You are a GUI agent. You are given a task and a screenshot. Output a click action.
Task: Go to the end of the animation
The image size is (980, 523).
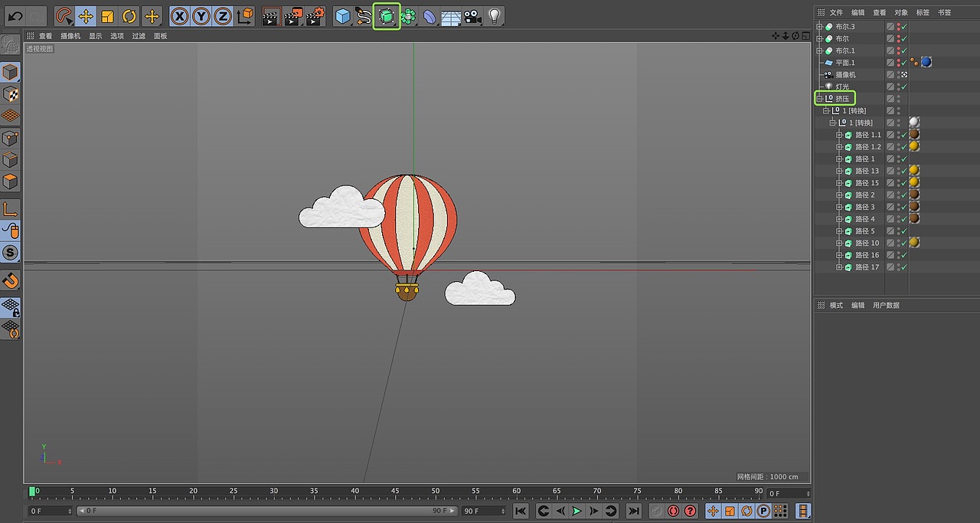click(x=634, y=511)
